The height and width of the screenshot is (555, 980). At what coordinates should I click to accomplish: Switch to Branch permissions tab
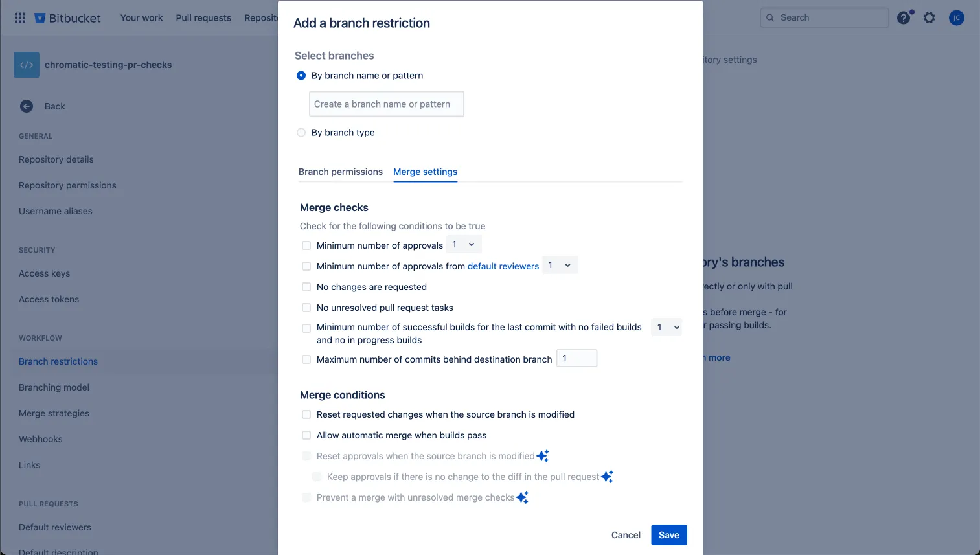pyautogui.click(x=341, y=172)
